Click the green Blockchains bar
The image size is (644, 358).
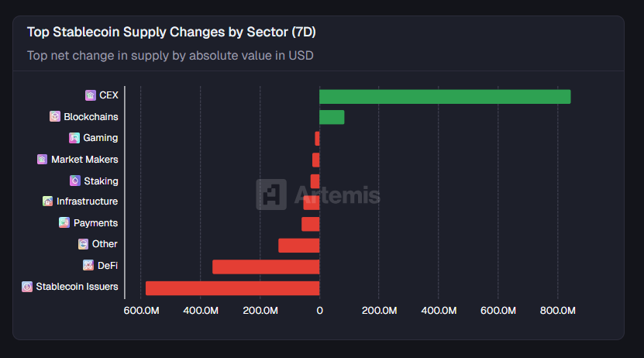[x=332, y=117]
